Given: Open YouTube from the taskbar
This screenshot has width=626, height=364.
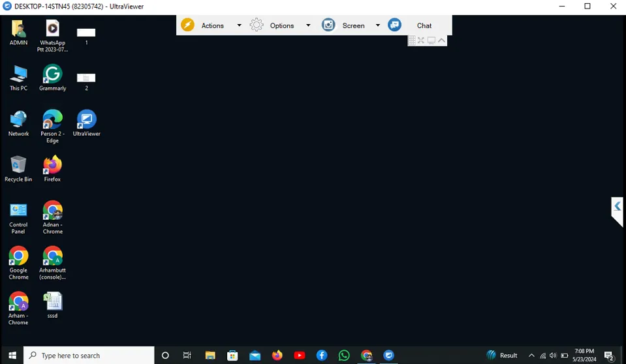Looking at the screenshot, I should point(300,356).
